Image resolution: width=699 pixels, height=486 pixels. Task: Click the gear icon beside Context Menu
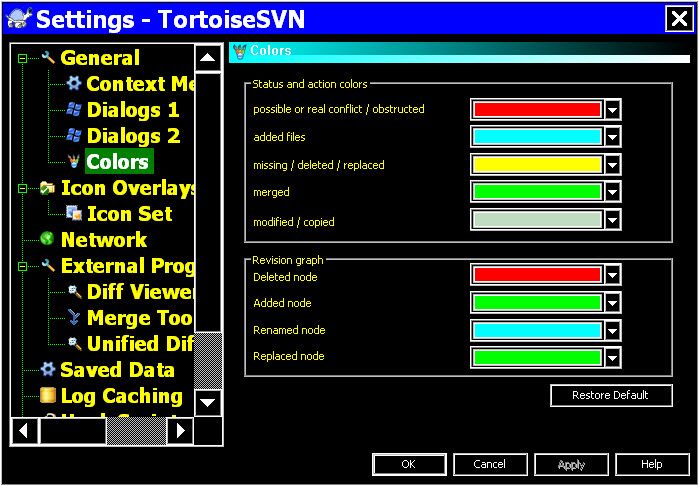point(74,83)
